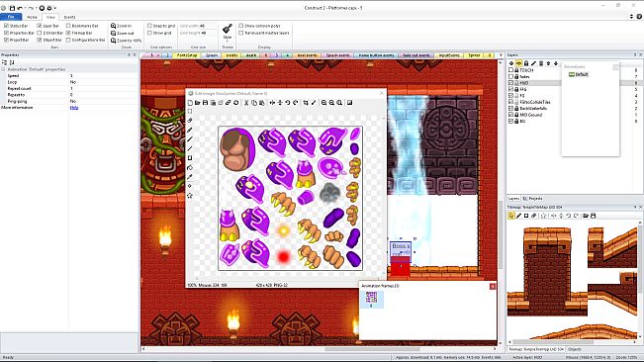Click the Rotate counter-clockwise icon in image editor
644x362 pixels.
click(x=288, y=103)
